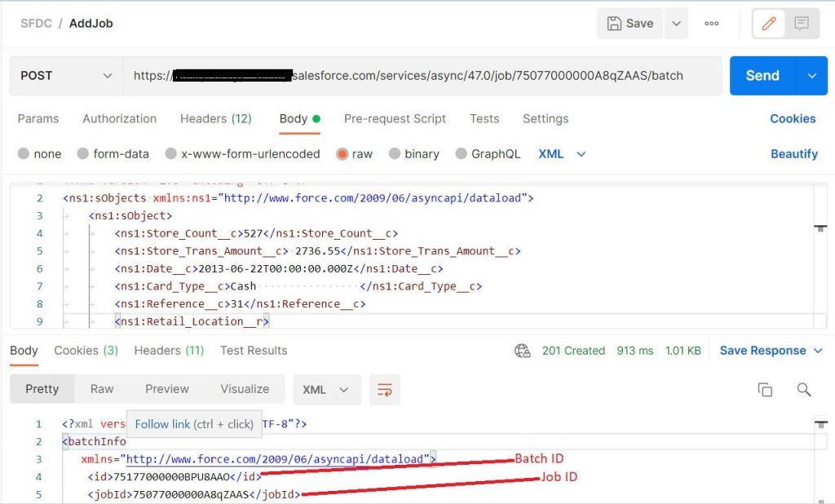
Task: Open the Pre-request Script tab
Action: coord(395,119)
